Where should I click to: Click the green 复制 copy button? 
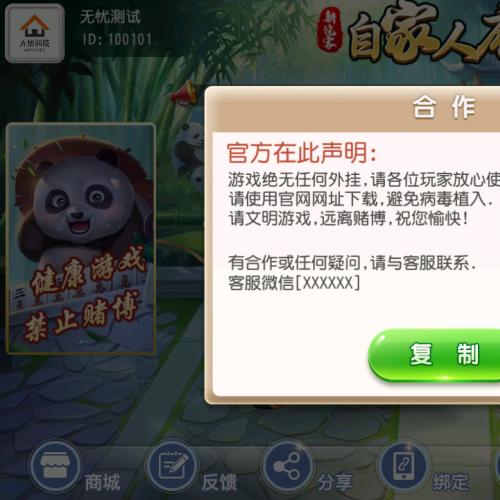pos(434,355)
